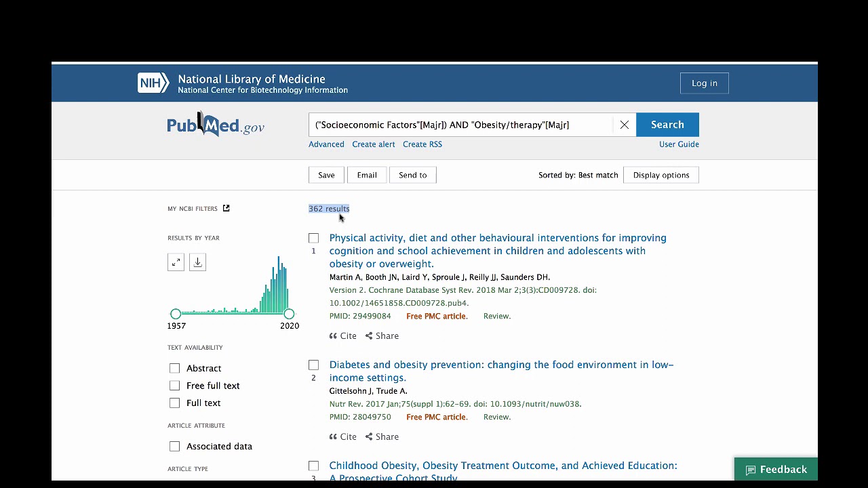This screenshot has height=488, width=868.
Task: Open the Create RSS link
Action: [x=422, y=144]
